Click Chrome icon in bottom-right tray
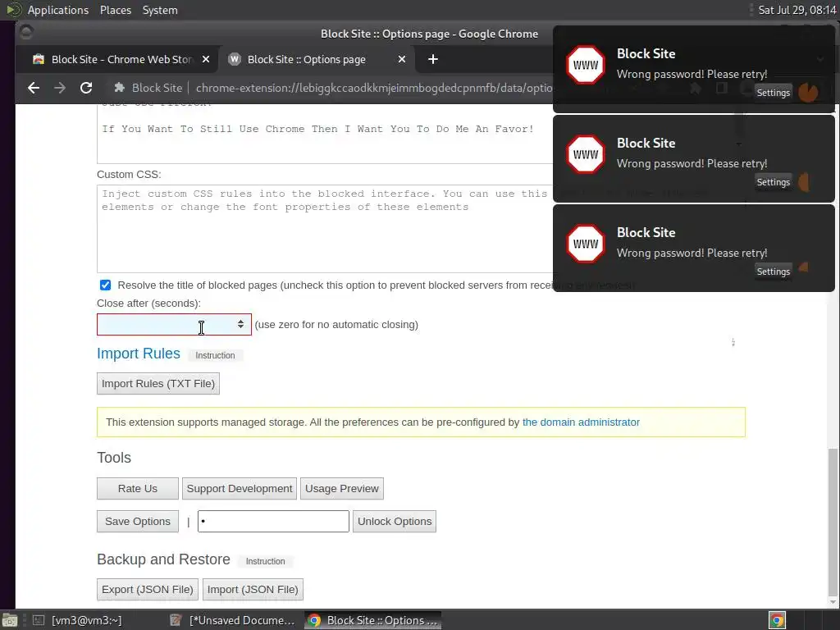The height and width of the screenshot is (630, 840). [777, 620]
